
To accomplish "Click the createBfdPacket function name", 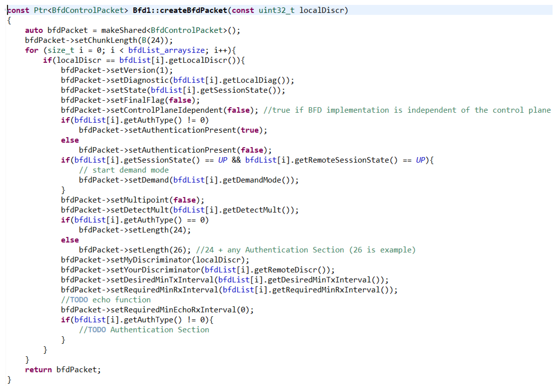I will point(193,10).
